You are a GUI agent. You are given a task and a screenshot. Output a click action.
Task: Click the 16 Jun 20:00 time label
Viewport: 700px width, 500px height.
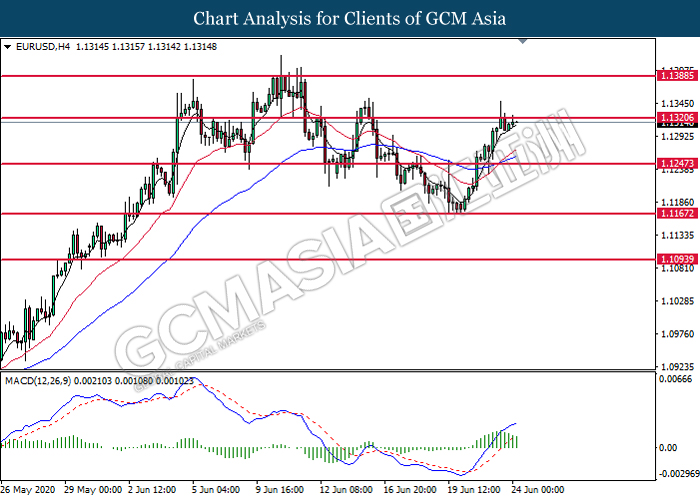pyautogui.click(x=410, y=490)
